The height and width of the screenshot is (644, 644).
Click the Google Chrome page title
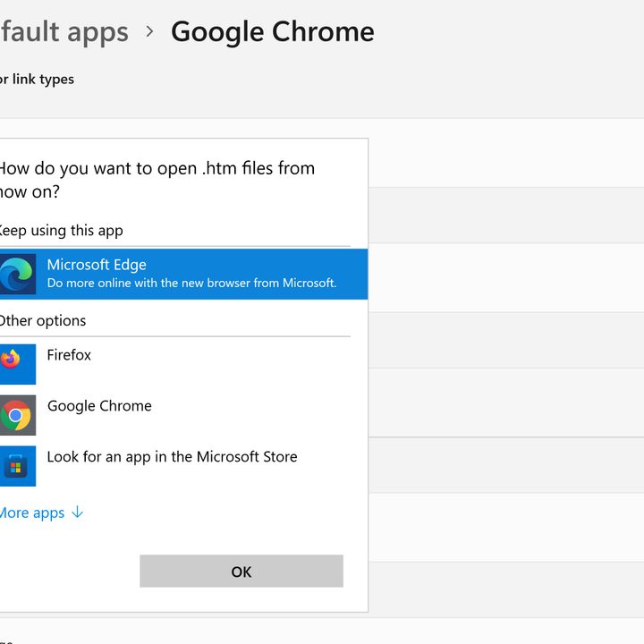click(272, 32)
